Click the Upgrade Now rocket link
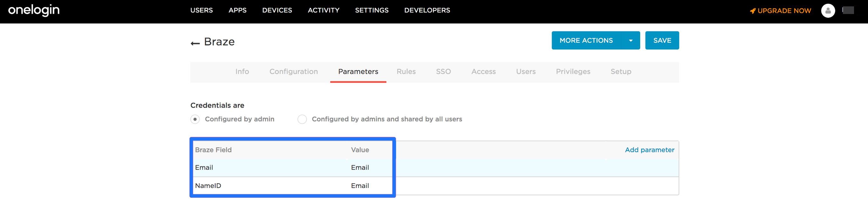The width and height of the screenshot is (868, 208). 780,11
